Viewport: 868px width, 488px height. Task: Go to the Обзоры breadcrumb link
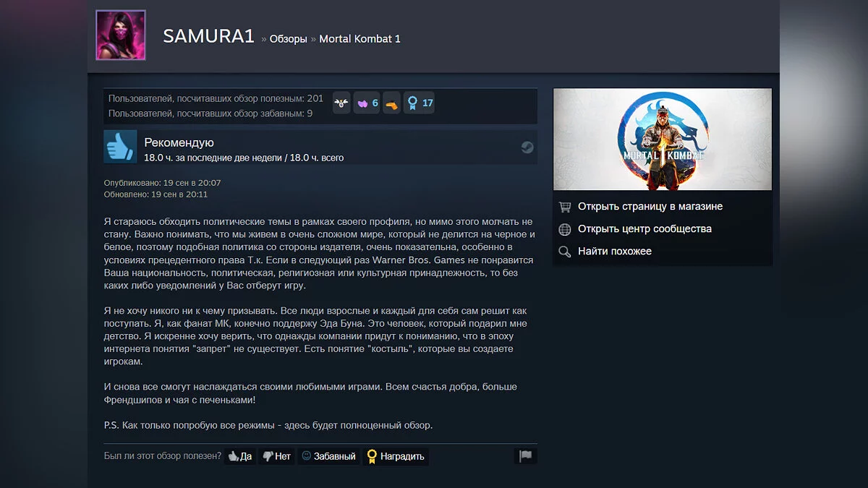point(288,39)
